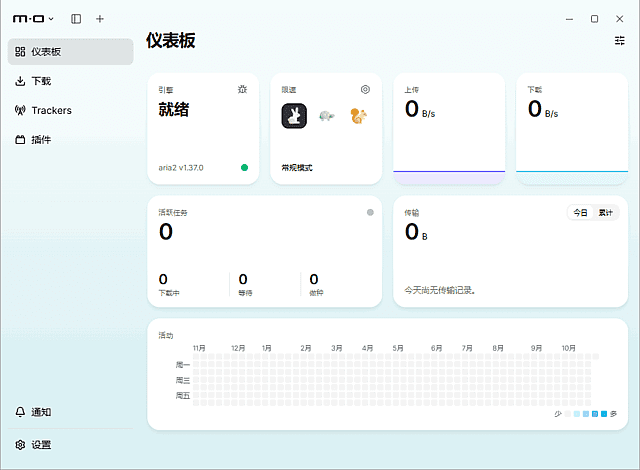640x470 pixels.
Task: Expand the app logo dropdown chevron
Action: tap(51, 19)
